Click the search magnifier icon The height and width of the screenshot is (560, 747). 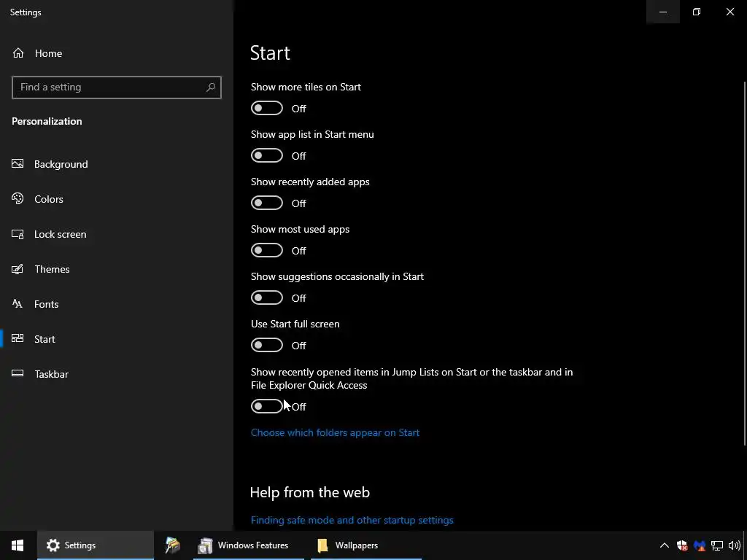point(211,87)
